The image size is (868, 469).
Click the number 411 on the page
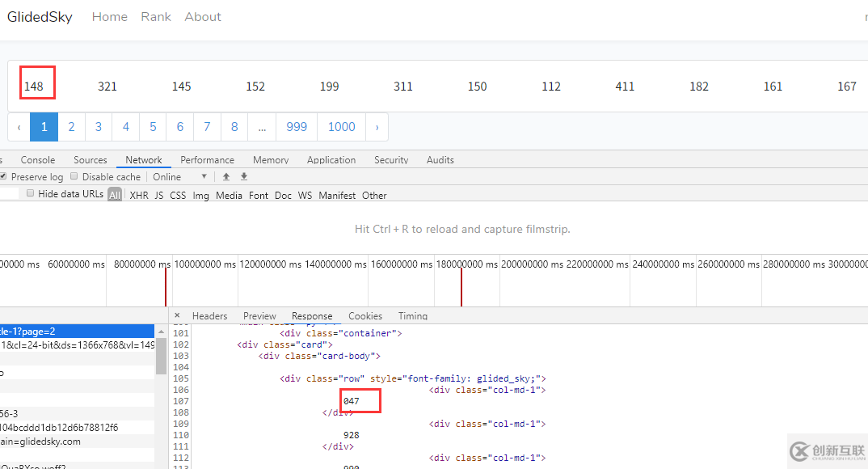click(625, 87)
